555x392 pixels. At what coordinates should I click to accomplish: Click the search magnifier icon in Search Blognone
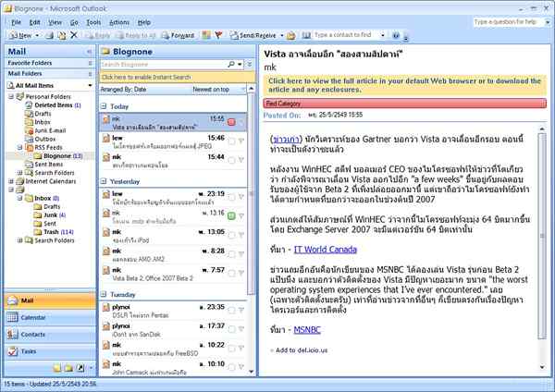click(x=231, y=64)
